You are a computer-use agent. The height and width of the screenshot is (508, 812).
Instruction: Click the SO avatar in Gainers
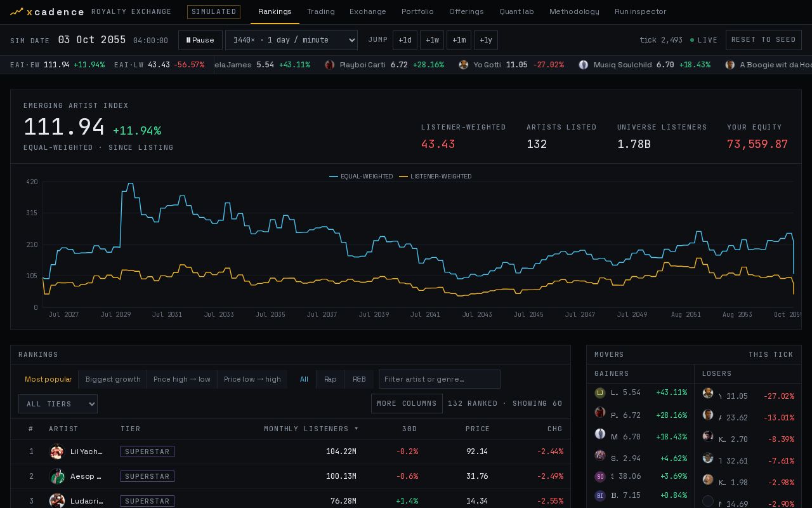coord(600,476)
